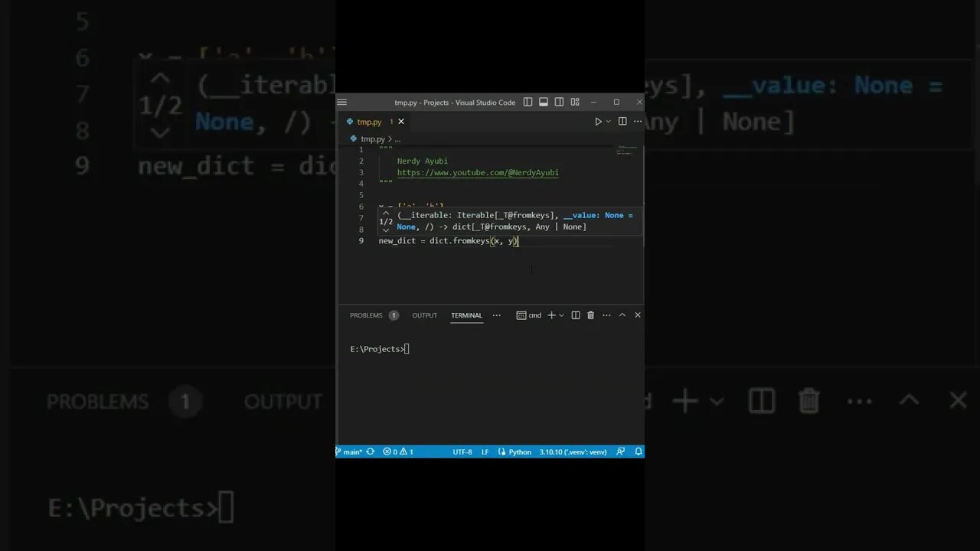
Task: Open terminal panel more actions ellipsis
Action: click(x=606, y=315)
